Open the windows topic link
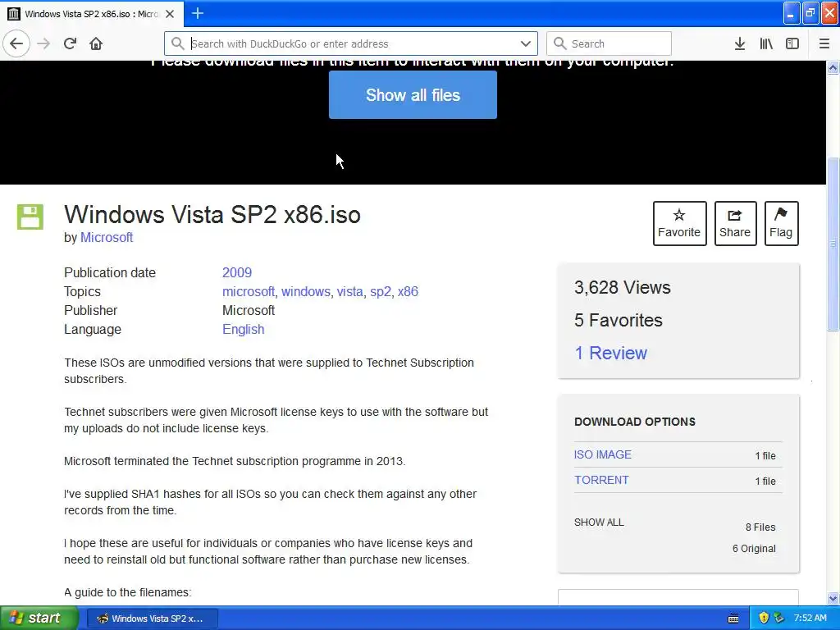The height and width of the screenshot is (630, 840). click(306, 291)
